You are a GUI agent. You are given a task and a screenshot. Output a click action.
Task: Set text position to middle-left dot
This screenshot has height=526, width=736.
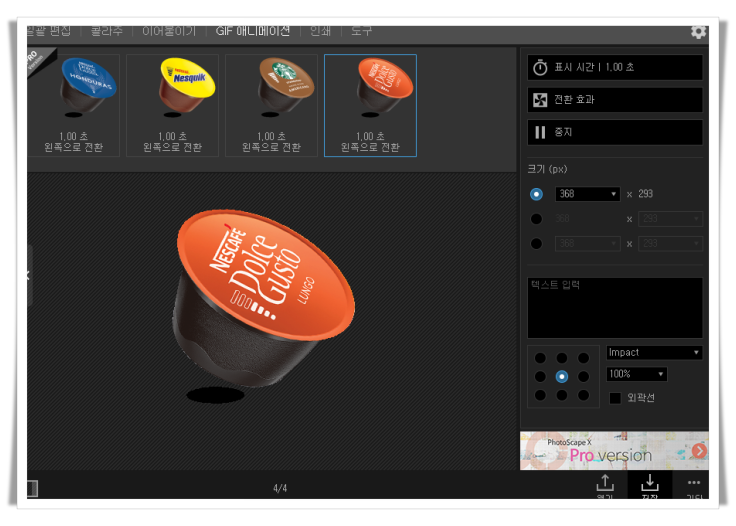coord(540,376)
